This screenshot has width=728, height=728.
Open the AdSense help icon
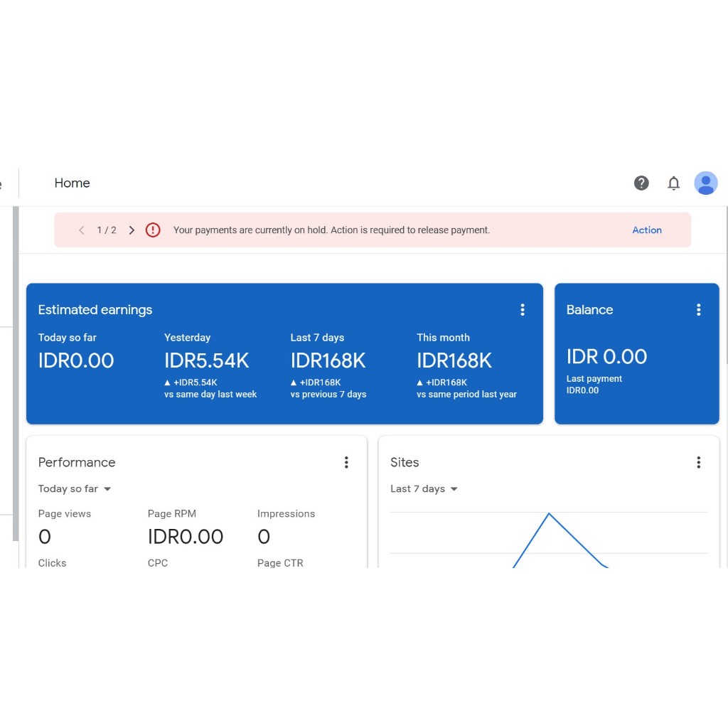(641, 183)
